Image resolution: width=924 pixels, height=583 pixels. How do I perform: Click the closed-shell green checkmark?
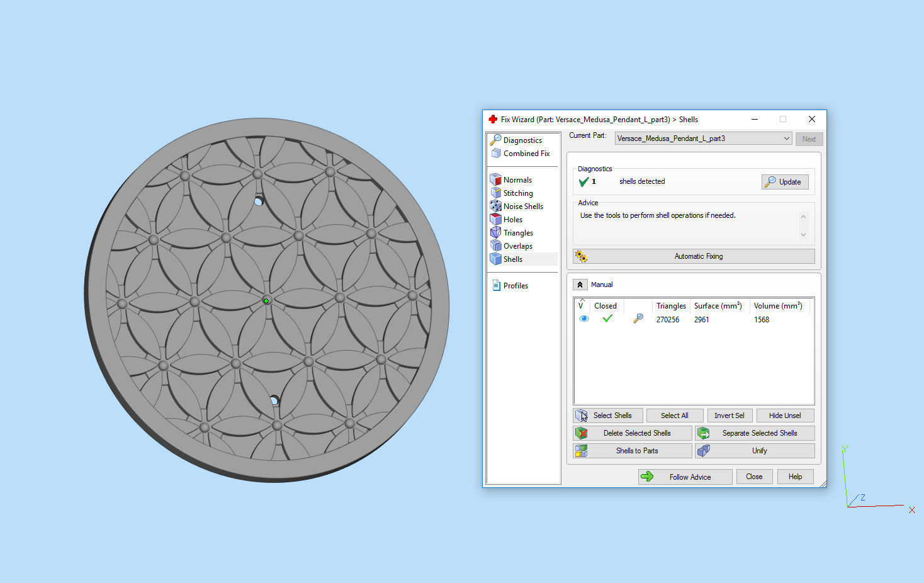click(x=607, y=319)
